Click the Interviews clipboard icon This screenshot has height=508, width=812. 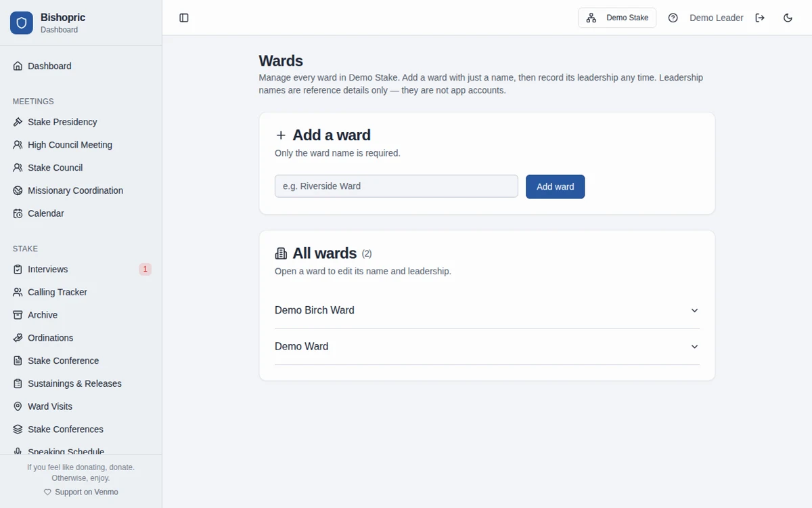point(18,270)
